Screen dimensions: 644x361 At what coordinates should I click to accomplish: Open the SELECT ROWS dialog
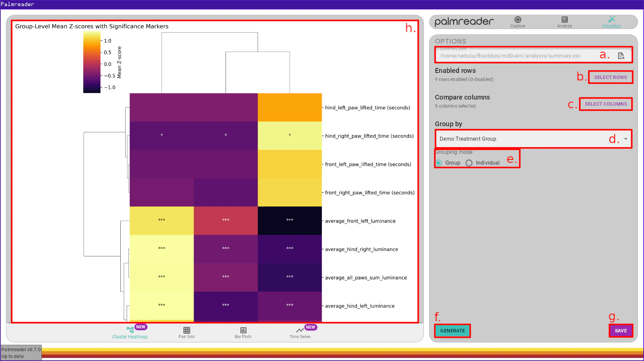point(610,77)
